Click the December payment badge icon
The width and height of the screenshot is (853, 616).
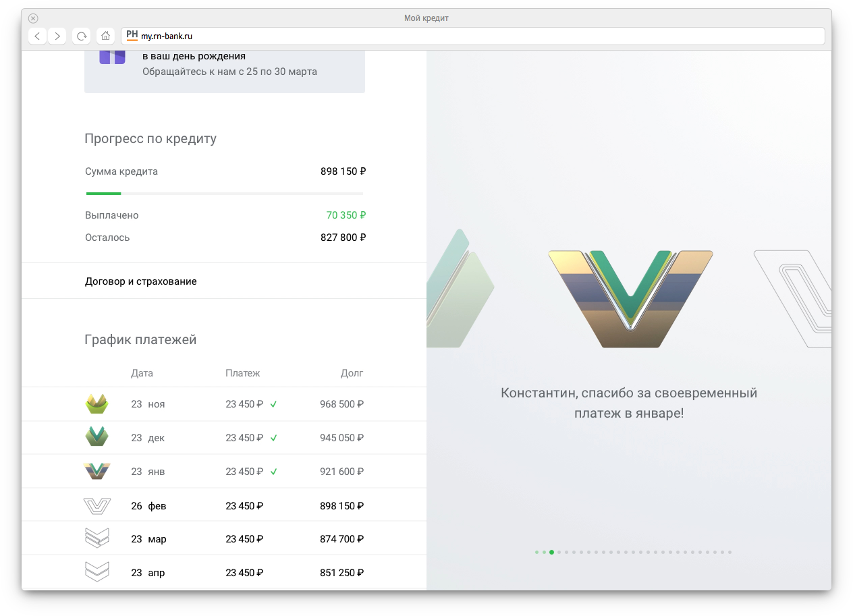click(97, 437)
